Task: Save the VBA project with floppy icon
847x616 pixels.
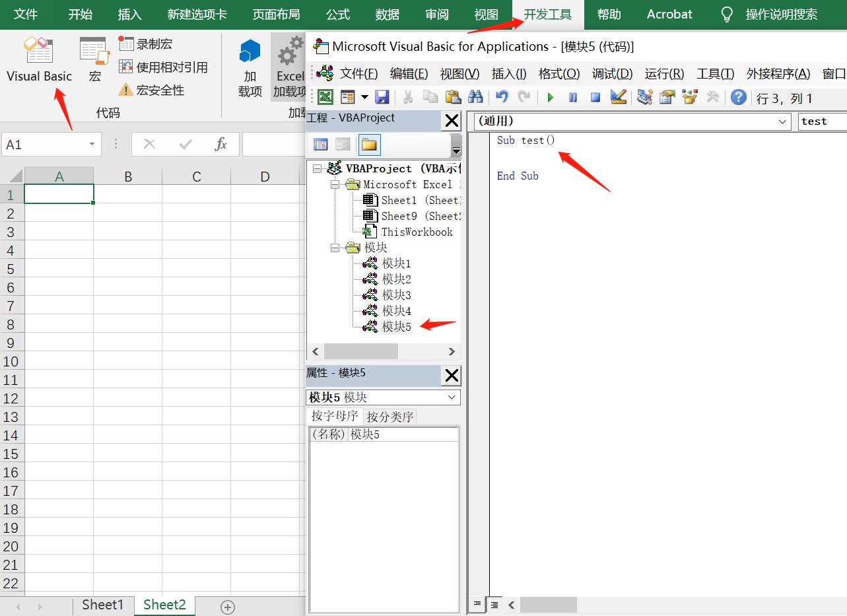Action: [x=382, y=98]
